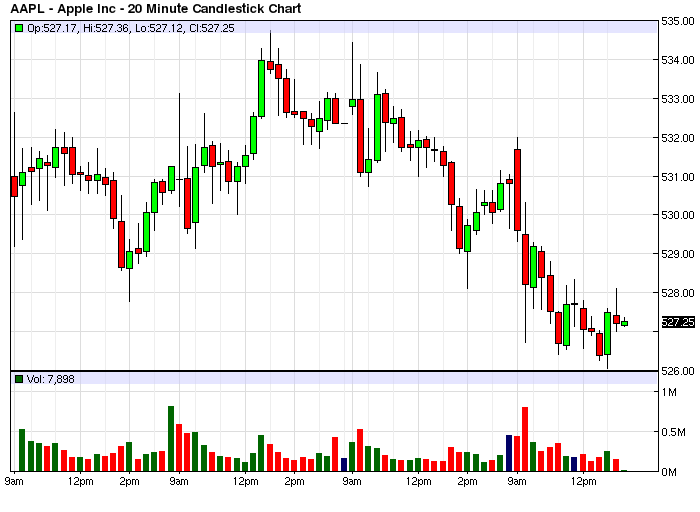The image size is (700, 512).
Task: Click the last 12pm time axis label
Action: click(x=583, y=482)
